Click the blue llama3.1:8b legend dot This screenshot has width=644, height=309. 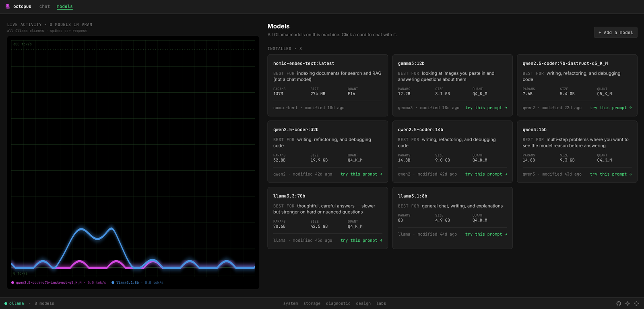click(x=113, y=283)
